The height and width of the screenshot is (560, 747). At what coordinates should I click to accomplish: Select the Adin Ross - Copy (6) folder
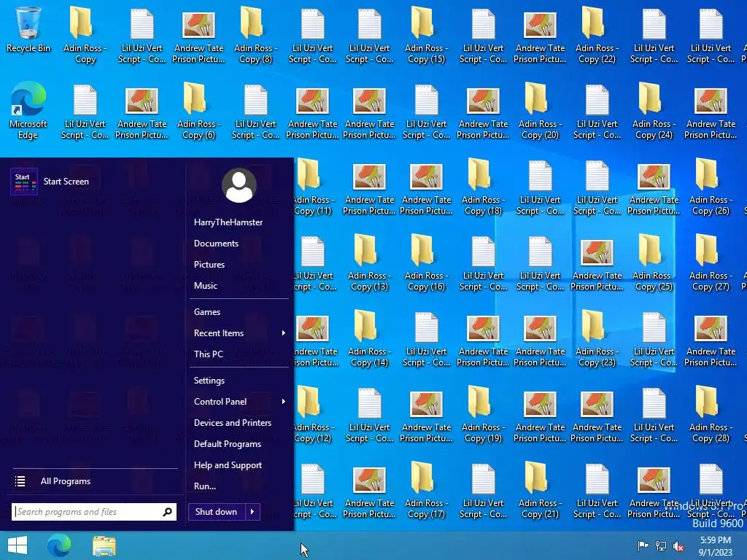[x=198, y=111]
